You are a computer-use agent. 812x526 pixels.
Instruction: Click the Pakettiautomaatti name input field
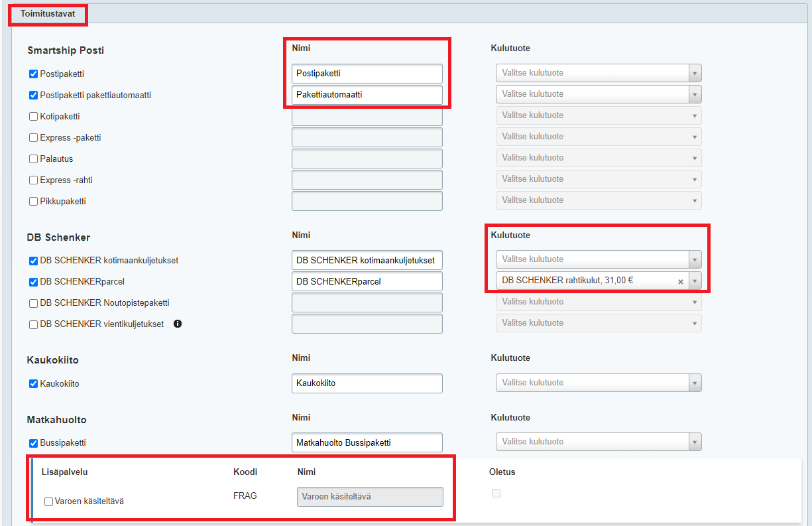pyautogui.click(x=367, y=95)
